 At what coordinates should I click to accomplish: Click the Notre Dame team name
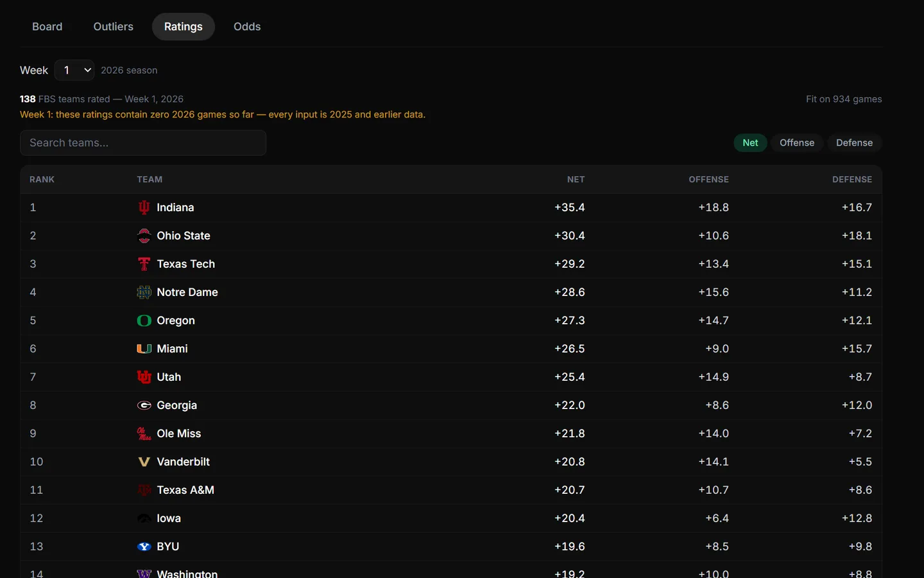(x=187, y=292)
